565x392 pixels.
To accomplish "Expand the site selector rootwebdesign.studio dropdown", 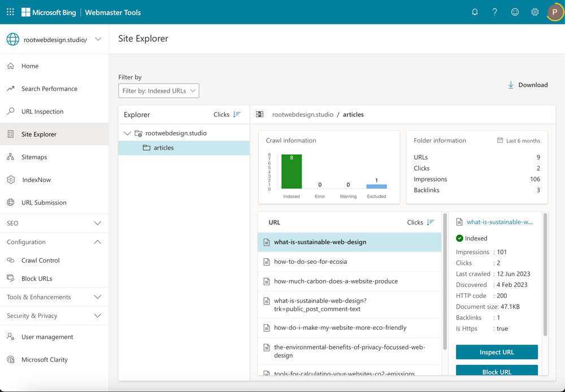I will pos(98,40).
